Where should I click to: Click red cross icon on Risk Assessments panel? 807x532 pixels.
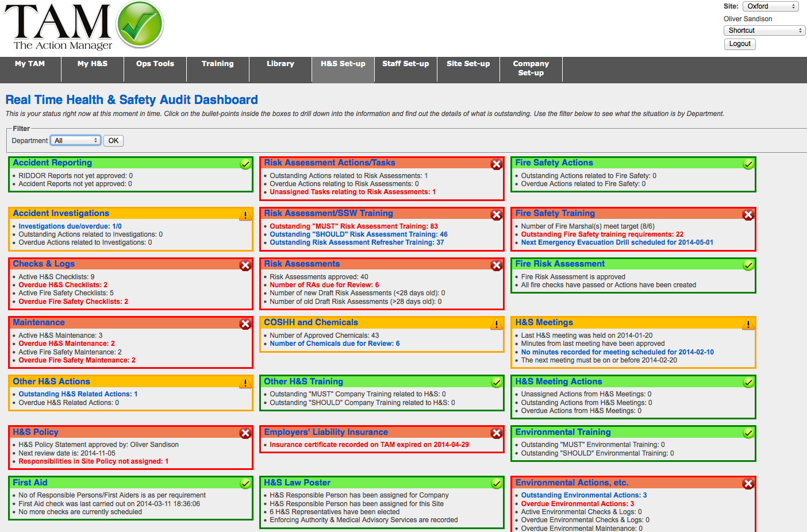click(x=497, y=265)
